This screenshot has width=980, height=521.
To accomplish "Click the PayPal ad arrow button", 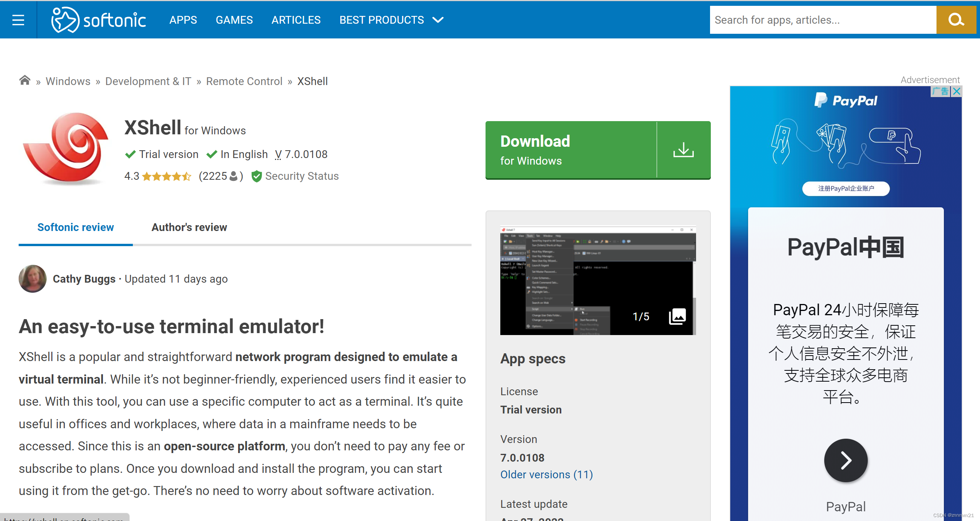I will click(x=846, y=460).
